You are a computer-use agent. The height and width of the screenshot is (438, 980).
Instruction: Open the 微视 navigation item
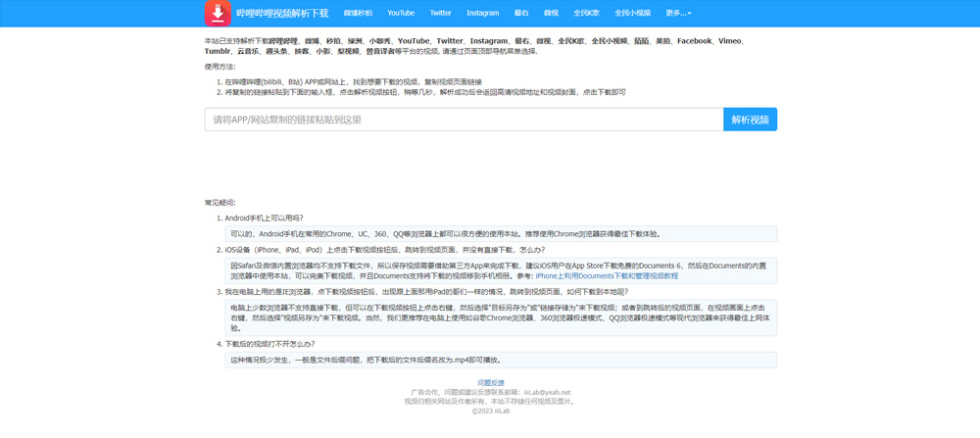click(551, 14)
